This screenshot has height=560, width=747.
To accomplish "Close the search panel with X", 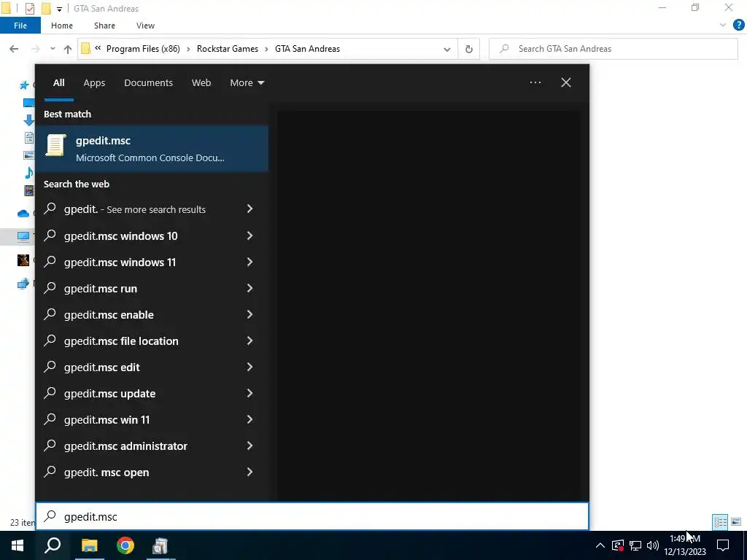I will 566,83.
